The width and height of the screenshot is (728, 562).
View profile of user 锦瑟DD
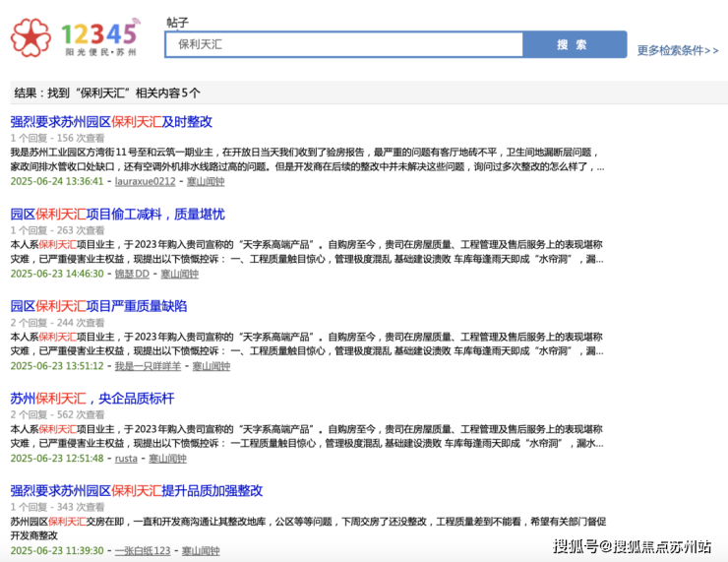click(132, 274)
